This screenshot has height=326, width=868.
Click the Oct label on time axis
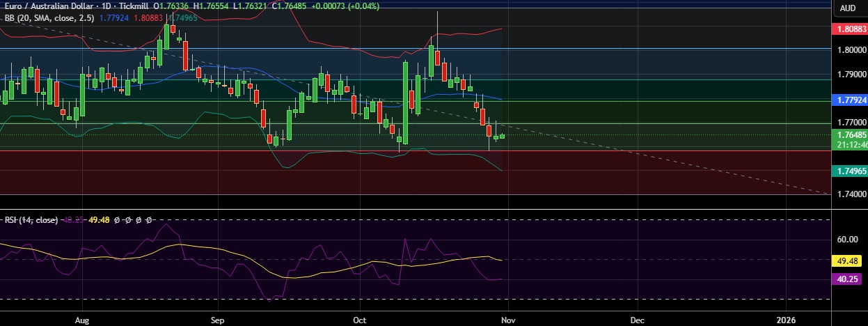click(359, 320)
